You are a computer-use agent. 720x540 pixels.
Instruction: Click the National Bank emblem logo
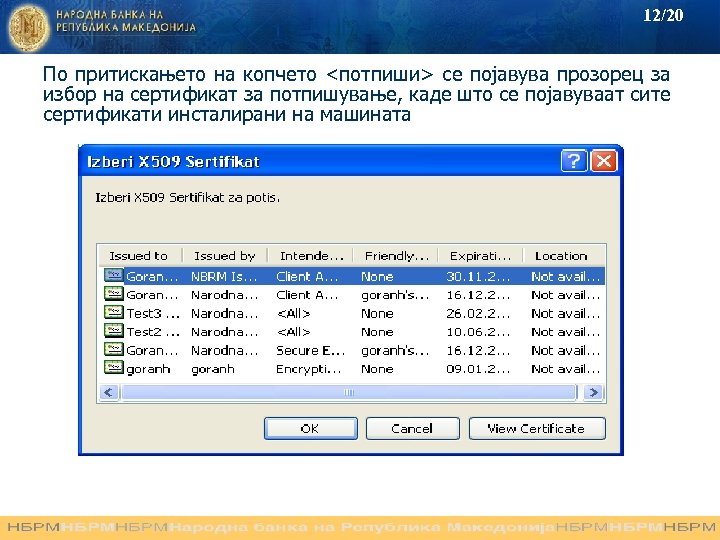click(29, 28)
